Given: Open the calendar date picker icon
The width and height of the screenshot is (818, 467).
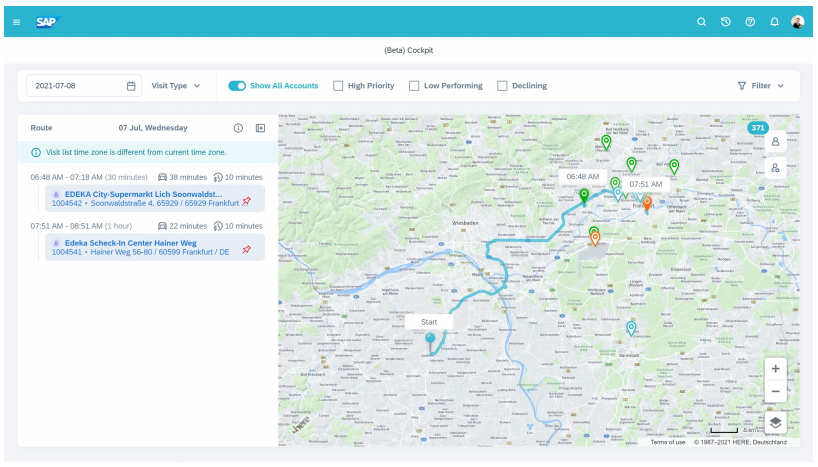Looking at the screenshot, I should pos(131,86).
